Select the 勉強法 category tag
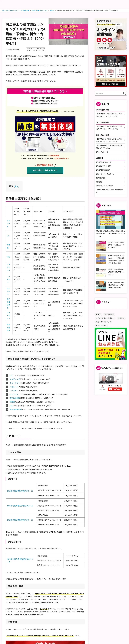The height and width of the screenshot is (644, 129). click(x=98, y=315)
